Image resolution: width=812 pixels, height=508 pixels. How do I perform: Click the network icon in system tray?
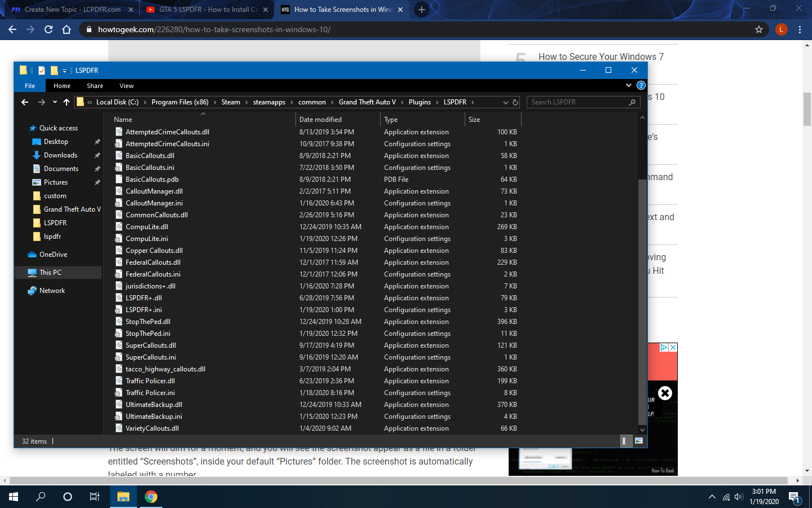point(726,497)
